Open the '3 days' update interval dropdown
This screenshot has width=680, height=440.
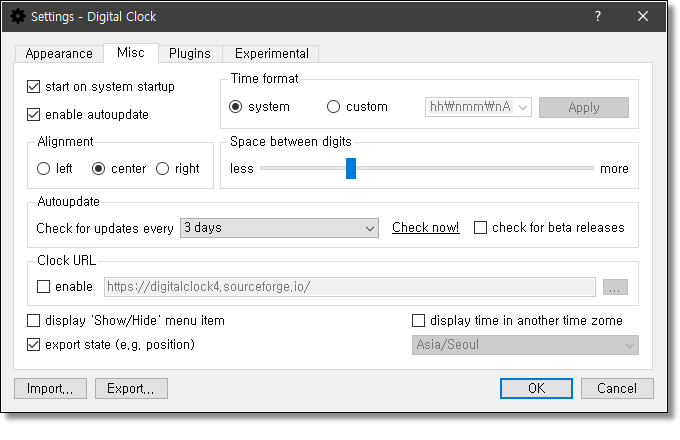pos(279,228)
